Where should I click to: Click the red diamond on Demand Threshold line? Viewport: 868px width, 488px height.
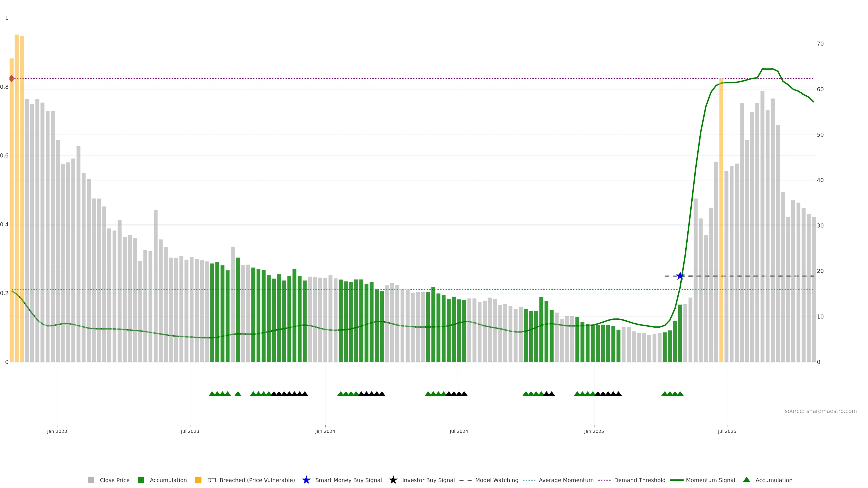[x=12, y=78]
